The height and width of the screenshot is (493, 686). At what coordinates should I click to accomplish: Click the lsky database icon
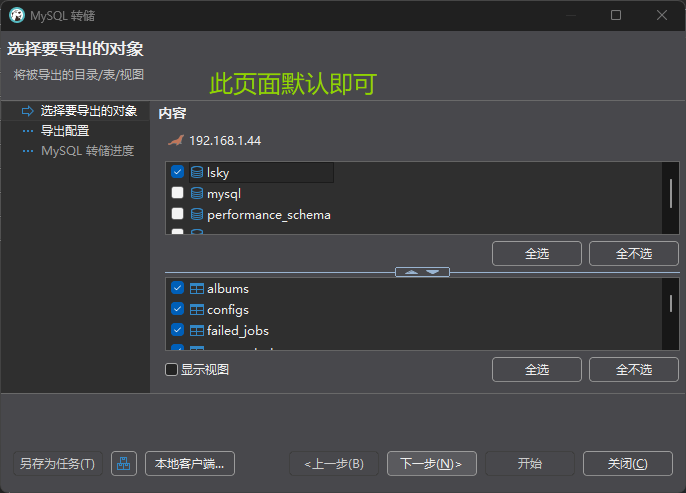coord(197,172)
